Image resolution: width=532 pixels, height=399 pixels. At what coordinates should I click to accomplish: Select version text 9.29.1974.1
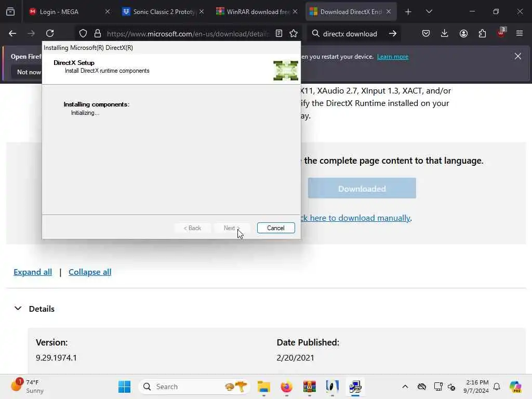[56, 357]
